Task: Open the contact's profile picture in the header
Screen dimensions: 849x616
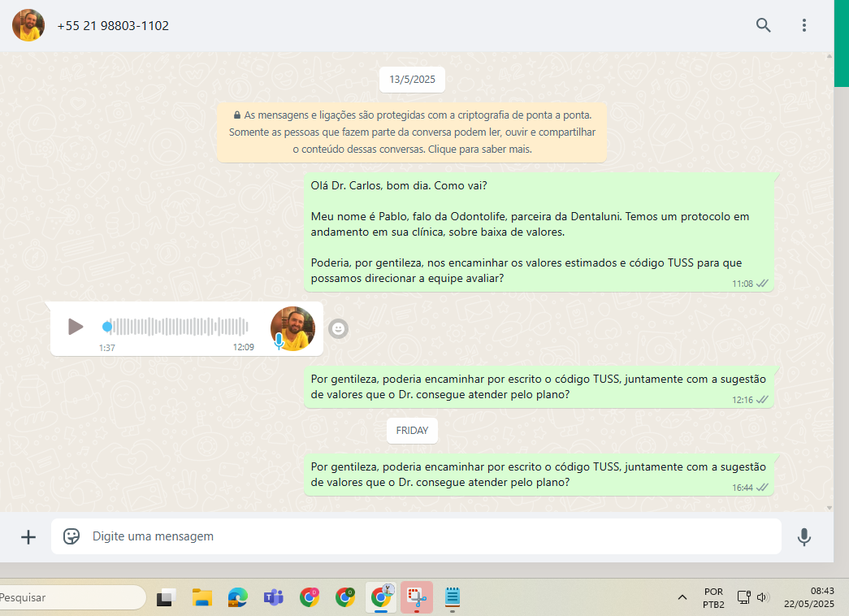Action: click(28, 25)
